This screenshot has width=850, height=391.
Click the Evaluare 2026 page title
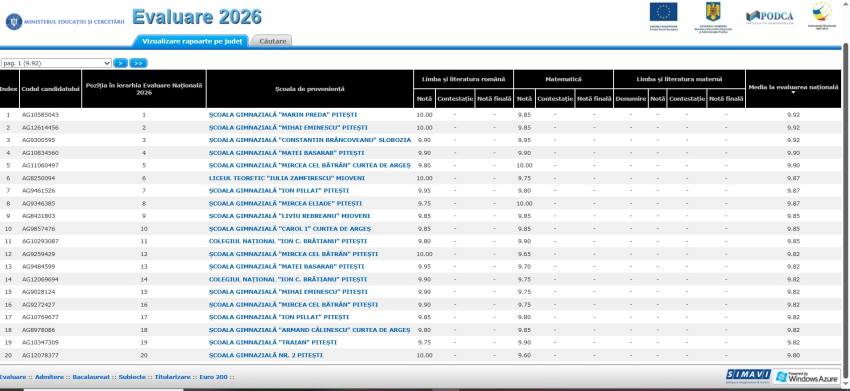point(197,17)
